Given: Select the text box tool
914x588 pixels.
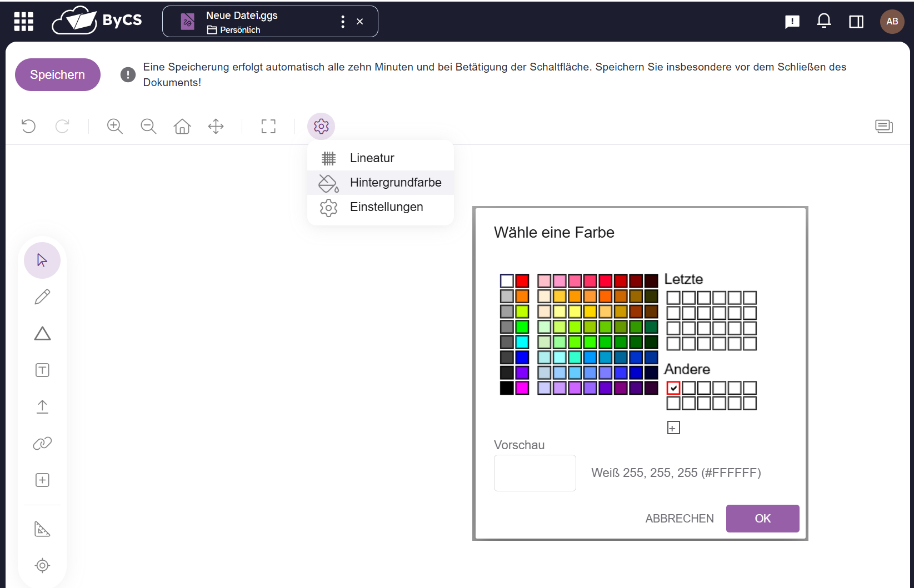Looking at the screenshot, I should click(42, 370).
